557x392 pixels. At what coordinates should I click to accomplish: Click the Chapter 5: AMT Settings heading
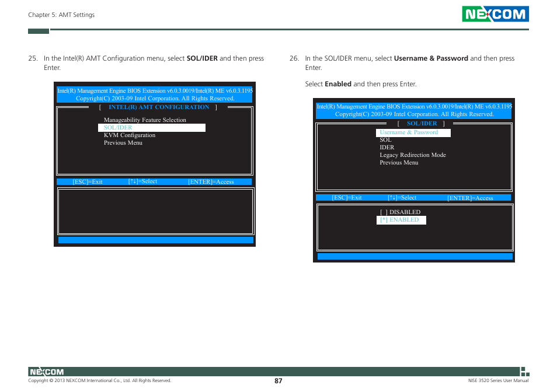click(x=61, y=15)
